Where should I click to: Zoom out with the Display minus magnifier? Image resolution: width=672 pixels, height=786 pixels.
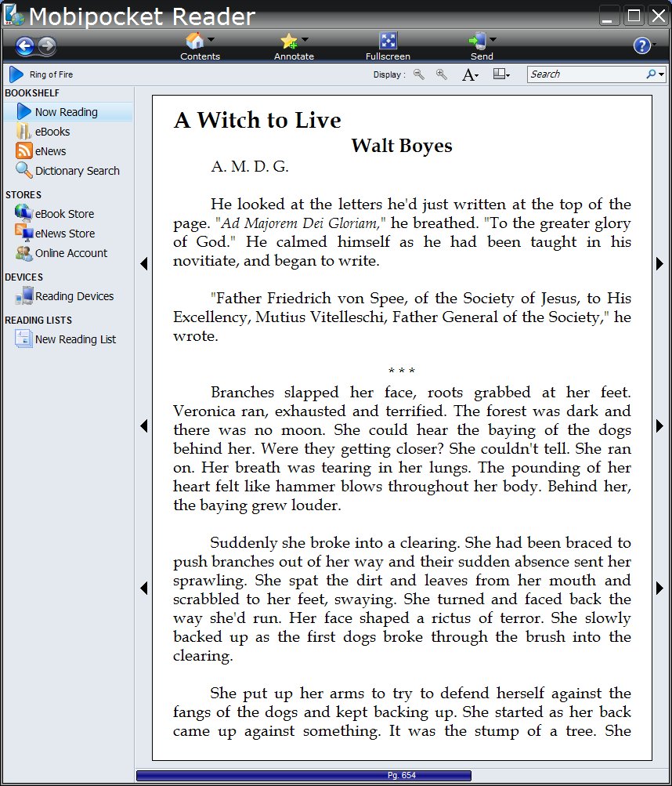pyautogui.click(x=418, y=74)
